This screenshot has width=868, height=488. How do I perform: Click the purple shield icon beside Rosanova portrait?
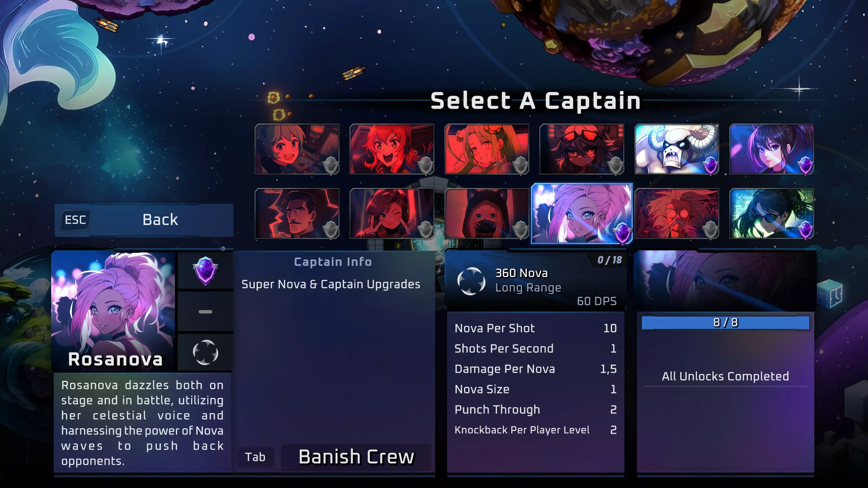(x=205, y=271)
